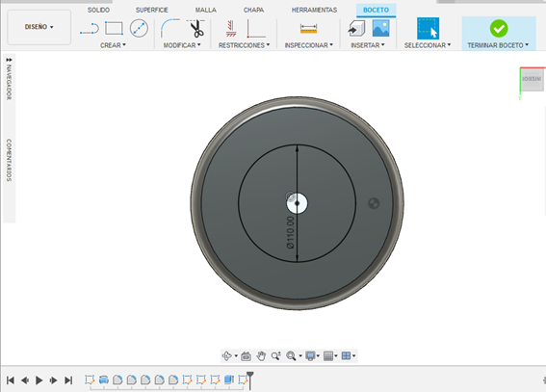Activate the Trim scissors tool

pyautogui.click(x=196, y=28)
